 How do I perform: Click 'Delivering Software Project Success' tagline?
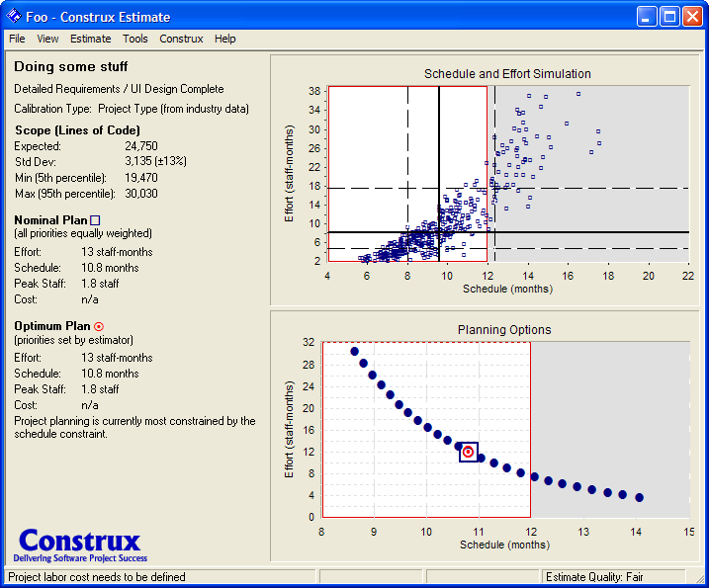pyautogui.click(x=80, y=558)
